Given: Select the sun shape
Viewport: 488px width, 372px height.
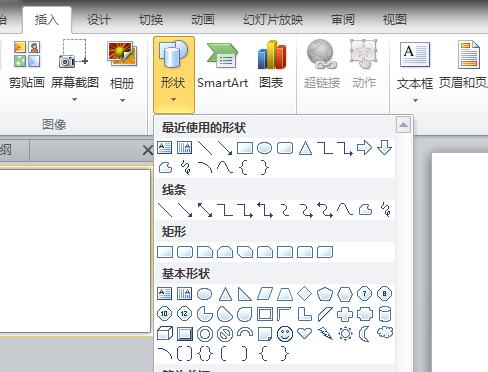Looking at the screenshot, I should pyautogui.click(x=345, y=334).
